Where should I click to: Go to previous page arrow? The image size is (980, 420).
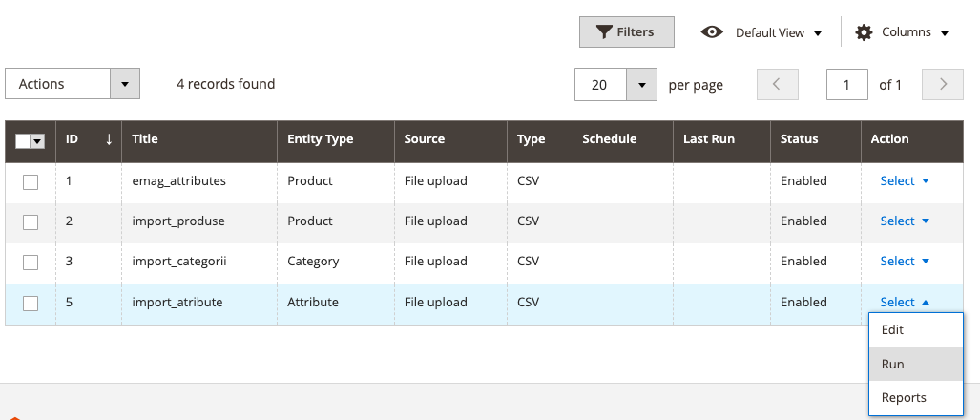point(777,84)
